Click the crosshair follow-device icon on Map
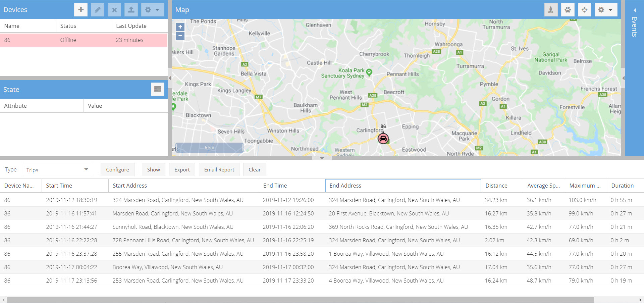Screen dimensions: 644x303 [x=584, y=10]
